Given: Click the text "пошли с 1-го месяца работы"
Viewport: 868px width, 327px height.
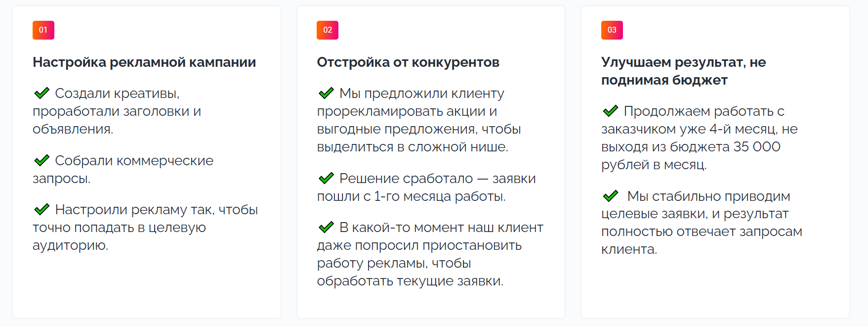Looking at the screenshot, I should pyautogui.click(x=411, y=196).
